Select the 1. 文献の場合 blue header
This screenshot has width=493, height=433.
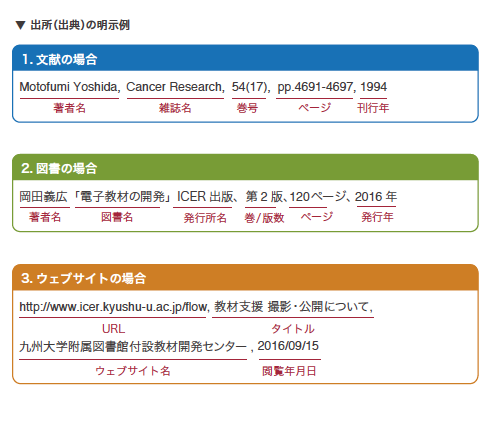pyautogui.click(x=245, y=58)
